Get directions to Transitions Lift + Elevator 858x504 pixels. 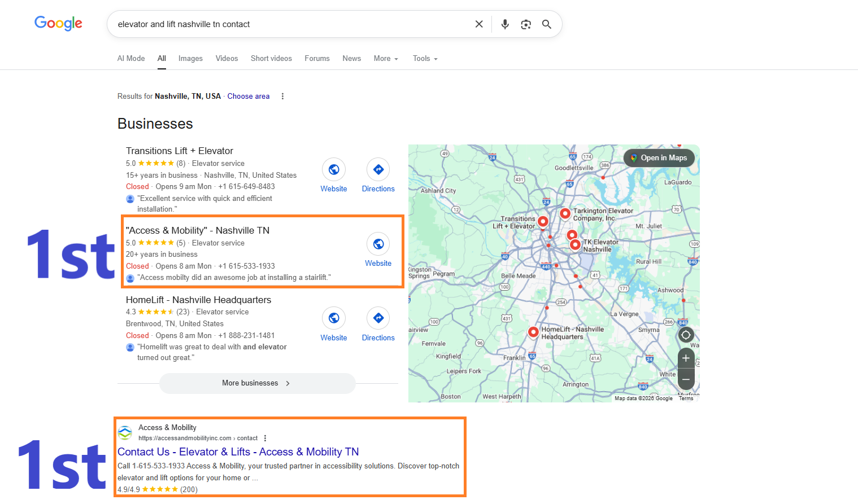click(x=378, y=169)
